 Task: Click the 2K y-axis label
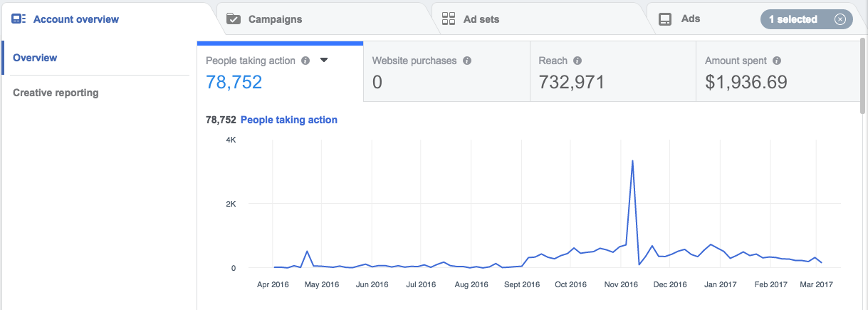231,204
